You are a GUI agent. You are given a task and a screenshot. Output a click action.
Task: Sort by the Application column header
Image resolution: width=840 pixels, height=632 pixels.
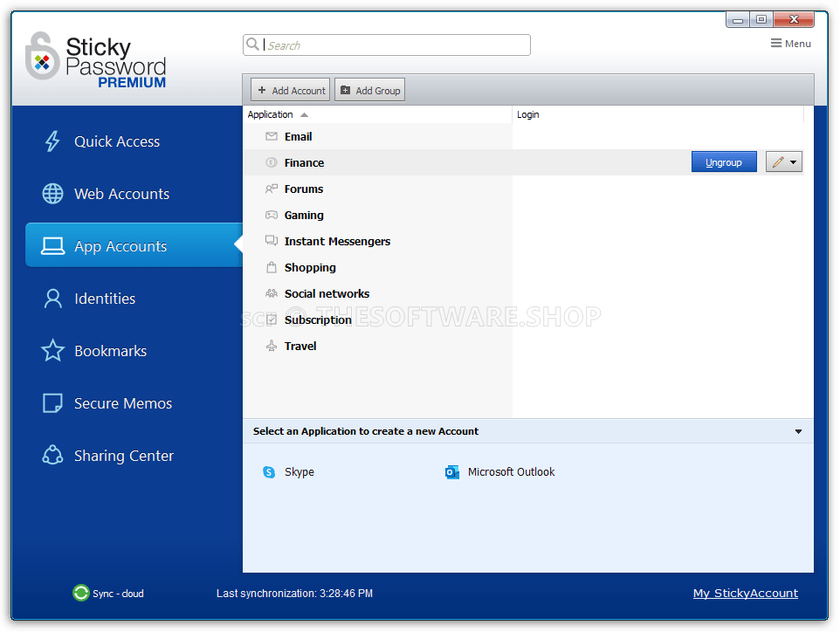pos(378,114)
